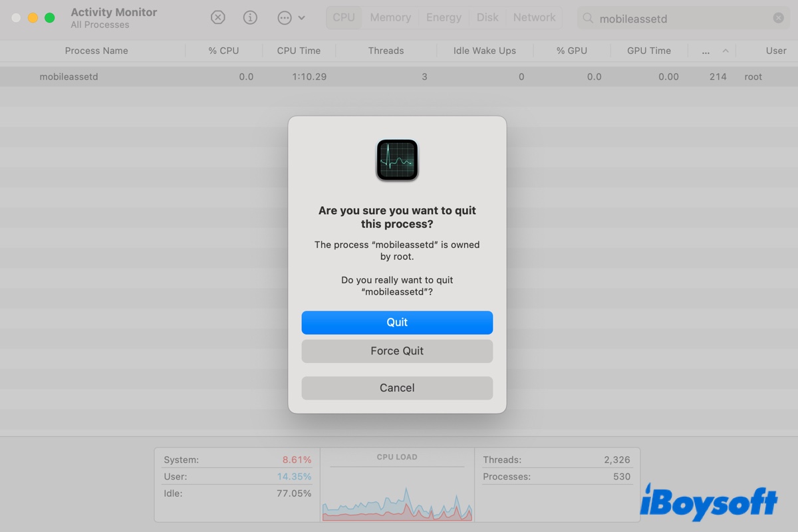Sort by the User column header

click(776, 51)
